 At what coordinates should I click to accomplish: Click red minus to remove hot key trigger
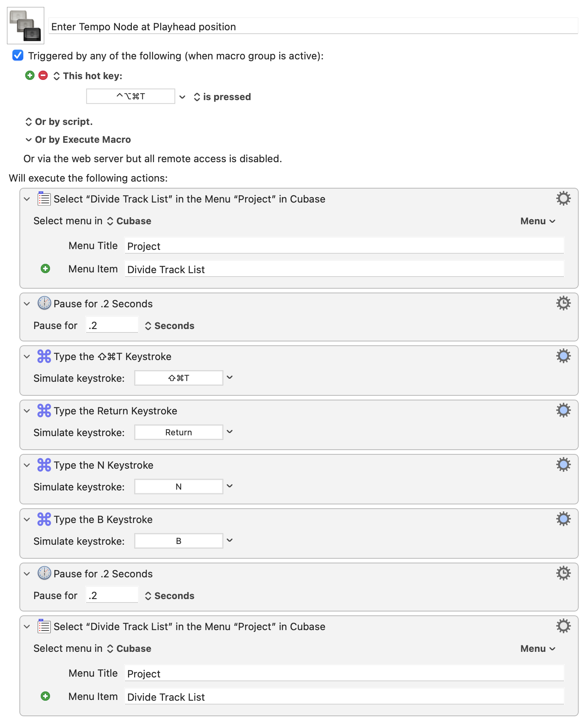tap(43, 75)
